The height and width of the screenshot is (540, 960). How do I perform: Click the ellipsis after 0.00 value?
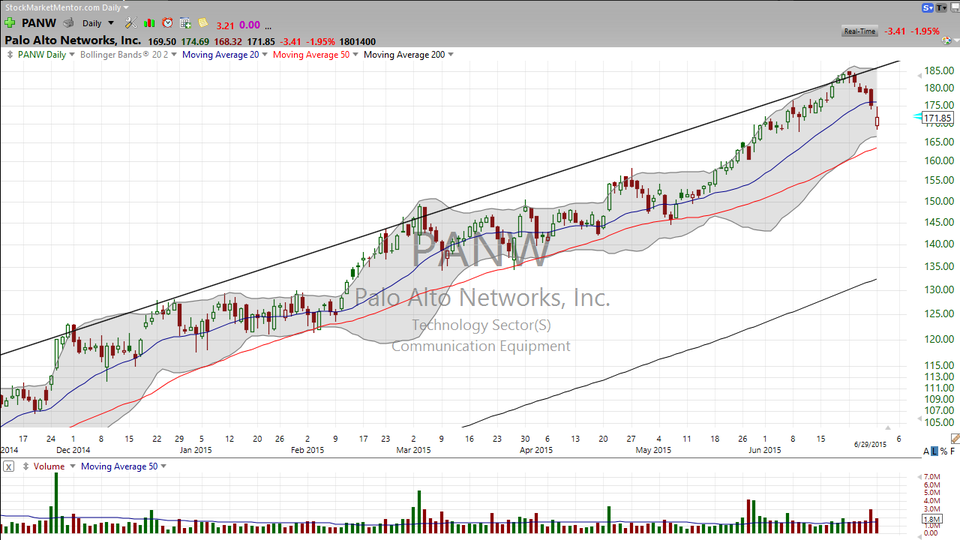268,26
